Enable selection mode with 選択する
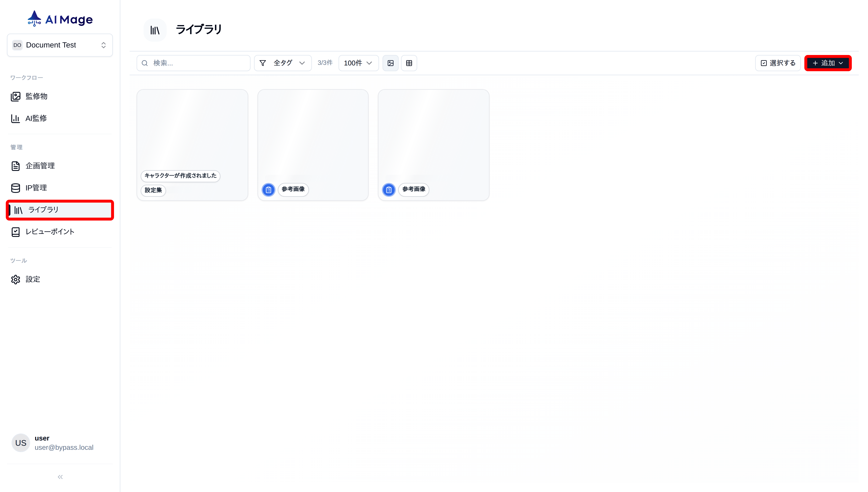Viewport: 868px width, 492px height. [x=778, y=63]
